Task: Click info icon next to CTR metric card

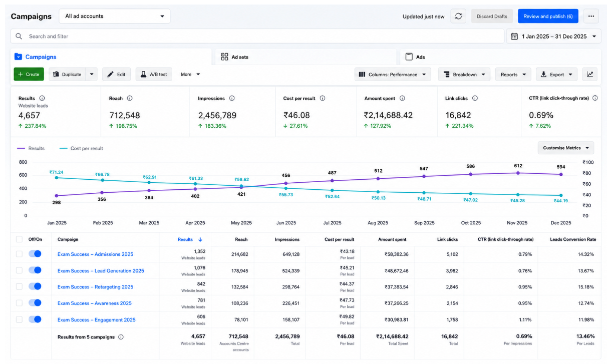Action: pos(595,98)
